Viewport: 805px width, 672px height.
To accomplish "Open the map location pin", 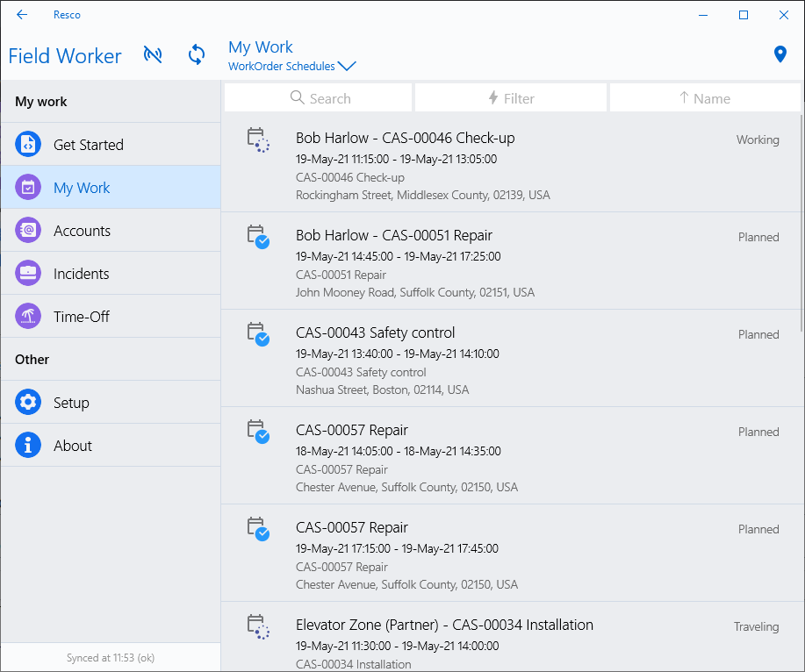I will click(x=780, y=54).
